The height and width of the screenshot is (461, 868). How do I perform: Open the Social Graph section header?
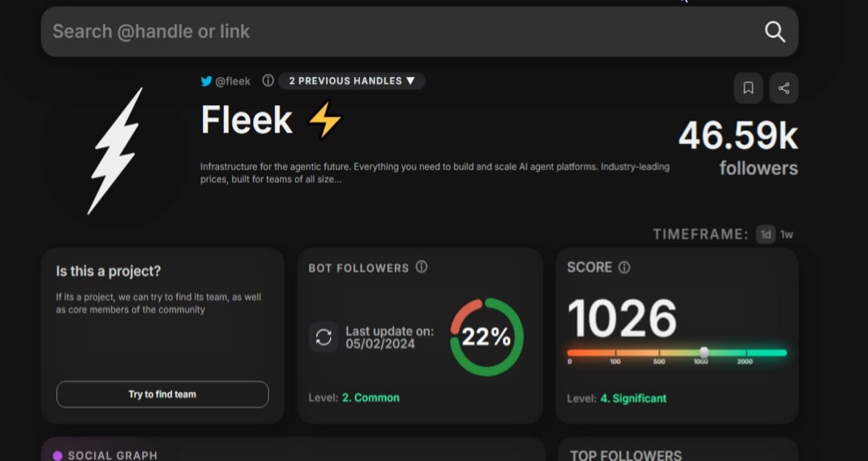coord(113,456)
